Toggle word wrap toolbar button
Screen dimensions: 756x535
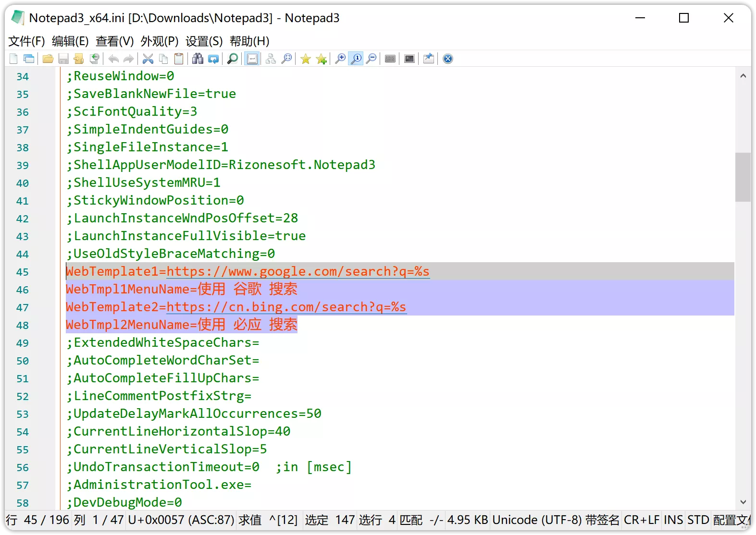pyautogui.click(x=252, y=59)
